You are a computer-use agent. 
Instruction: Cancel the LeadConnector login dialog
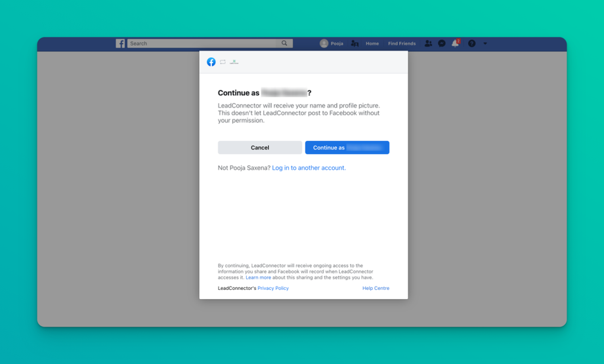(x=260, y=148)
